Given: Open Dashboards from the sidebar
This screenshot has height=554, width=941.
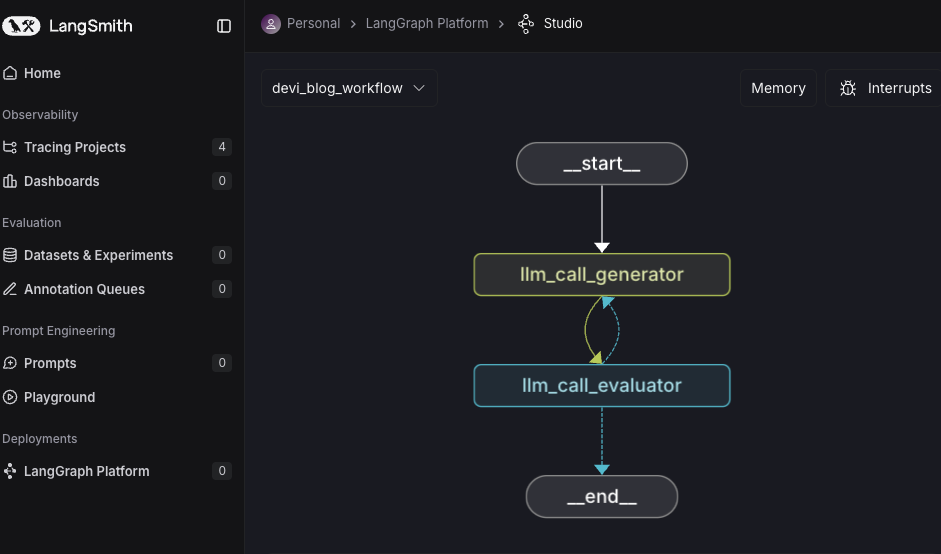Looking at the screenshot, I should click(61, 181).
